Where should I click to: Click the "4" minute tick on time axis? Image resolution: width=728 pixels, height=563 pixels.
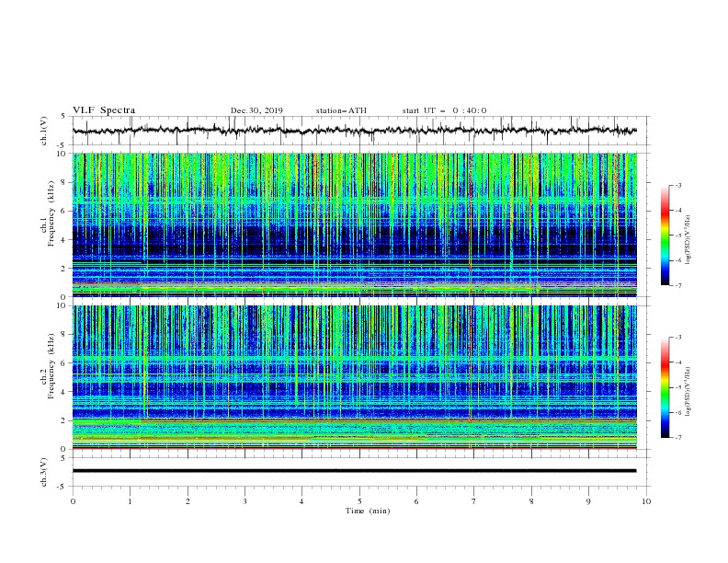click(301, 501)
